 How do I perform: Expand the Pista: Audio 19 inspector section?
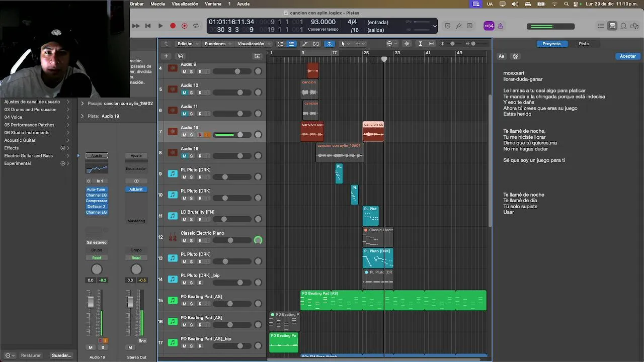pos(83,116)
